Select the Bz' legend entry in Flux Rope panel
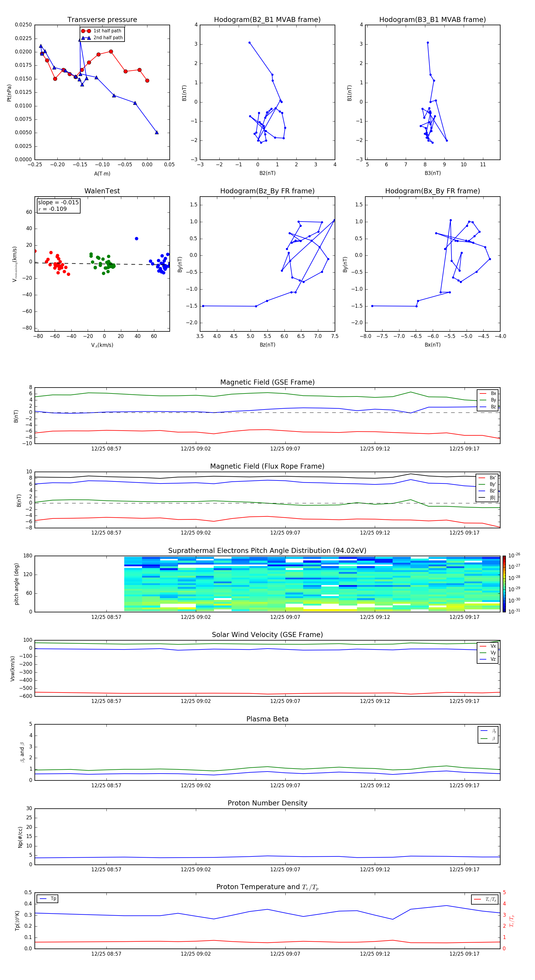 [487, 491]
